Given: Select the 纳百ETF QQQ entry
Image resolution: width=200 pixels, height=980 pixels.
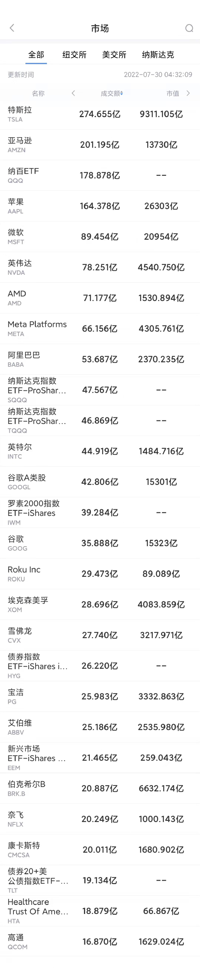Looking at the screenshot, I should point(100,175).
